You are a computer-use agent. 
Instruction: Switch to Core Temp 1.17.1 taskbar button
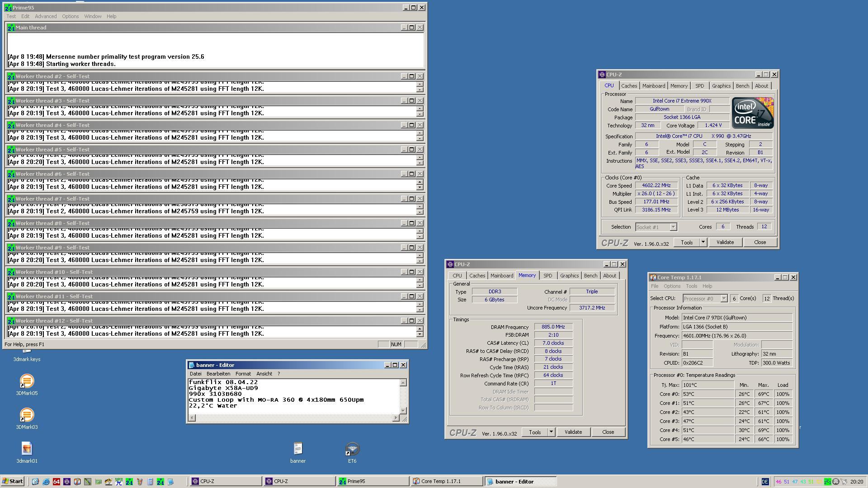click(446, 481)
